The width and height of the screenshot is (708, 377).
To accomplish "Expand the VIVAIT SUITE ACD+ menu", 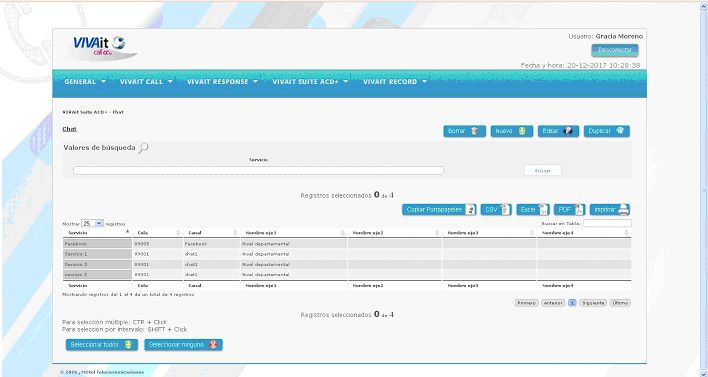I will [310, 82].
